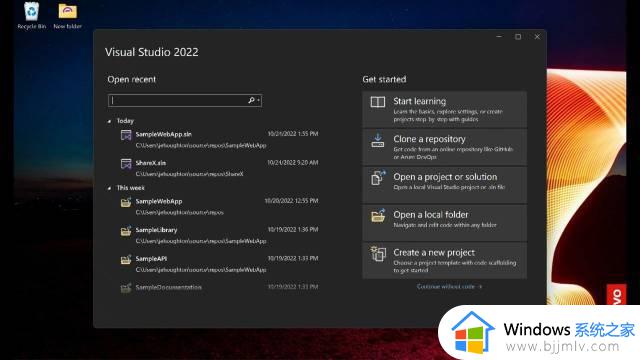Maximize the Visual Studio 2022 window
Screen dimensions: 640x360
[518, 37]
